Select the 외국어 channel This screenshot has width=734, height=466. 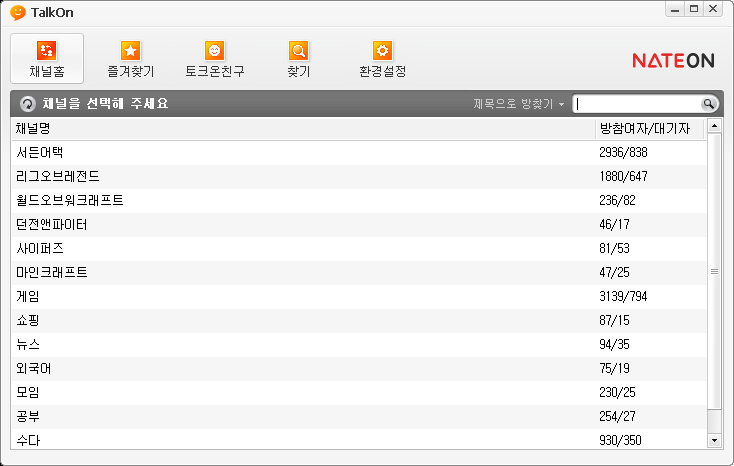coord(359,369)
